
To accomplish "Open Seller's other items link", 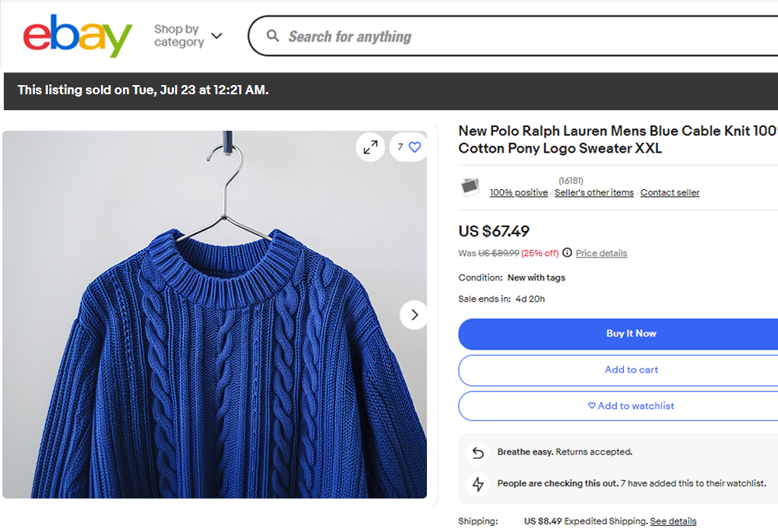I will pyautogui.click(x=593, y=193).
